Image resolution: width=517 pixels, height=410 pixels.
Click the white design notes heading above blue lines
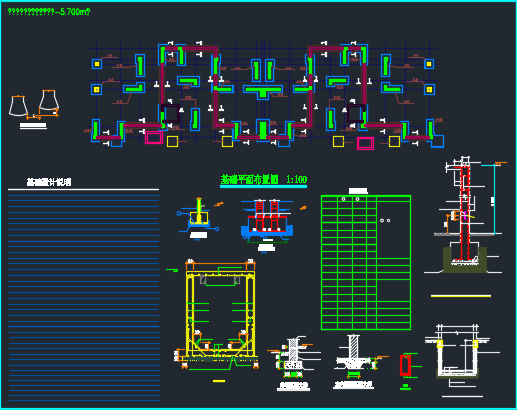coord(49,182)
